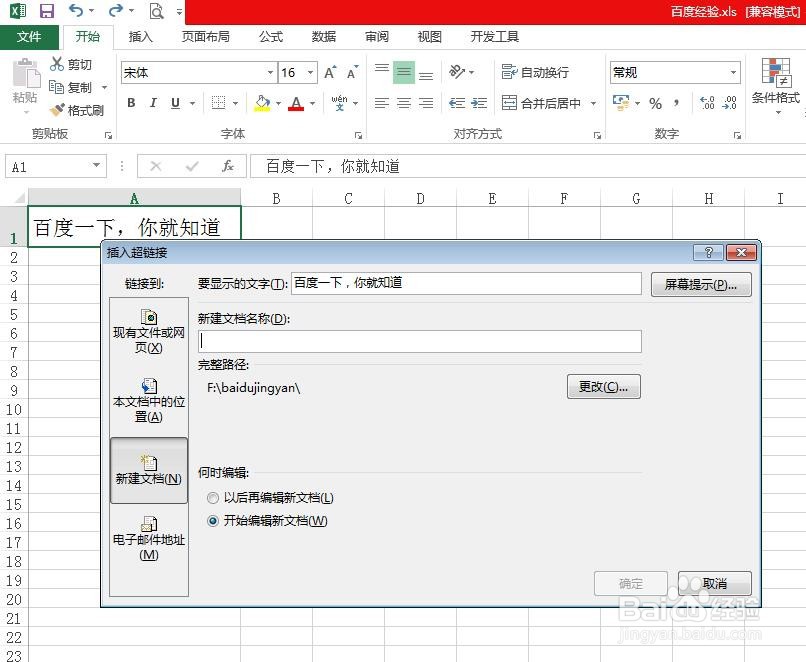The width and height of the screenshot is (806, 662).
Task: Toggle wrap text (自动换行)
Action: 535,72
